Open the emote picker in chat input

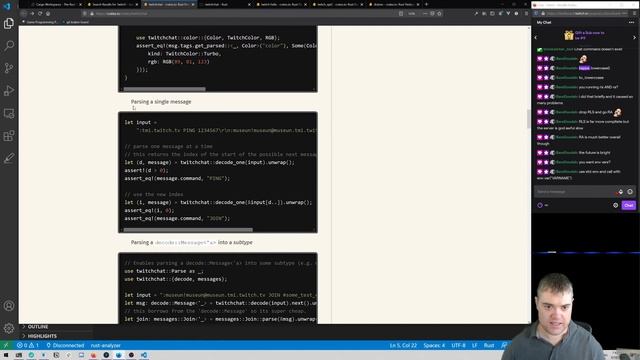[630, 191]
